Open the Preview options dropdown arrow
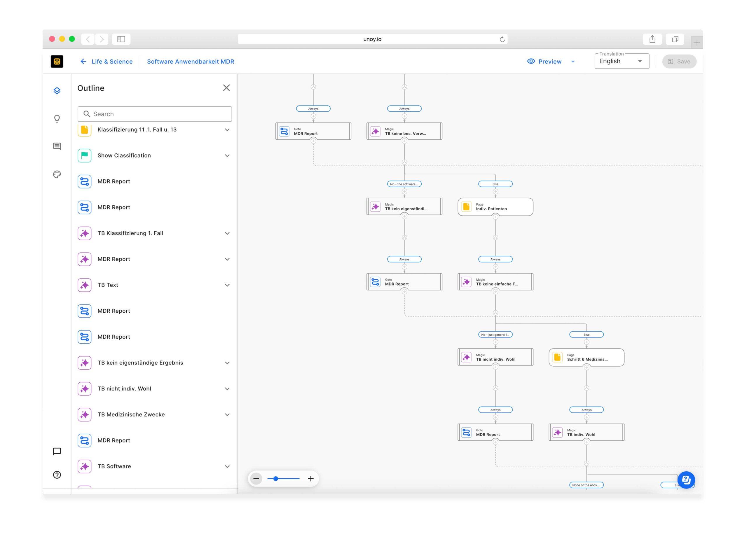The height and width of the screenshot is (560, 747). tap(573, 62)
